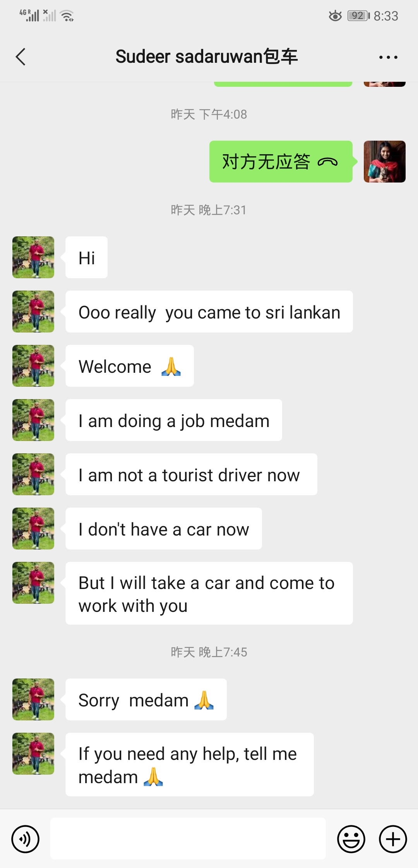The image size is (418, 868).
Task: Tap the "Hi" message bubble
Action: click(87, 258)
